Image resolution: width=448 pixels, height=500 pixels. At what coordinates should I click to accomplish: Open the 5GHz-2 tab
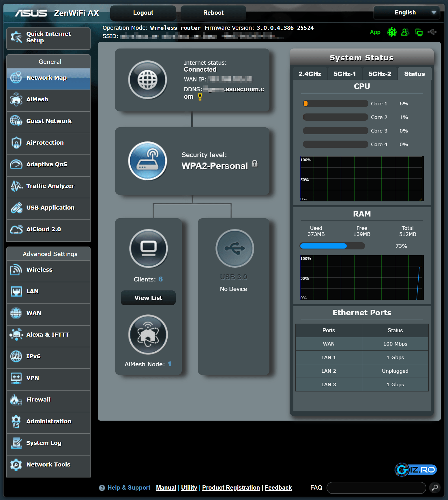pyautogui.click(x=380, y=74)
